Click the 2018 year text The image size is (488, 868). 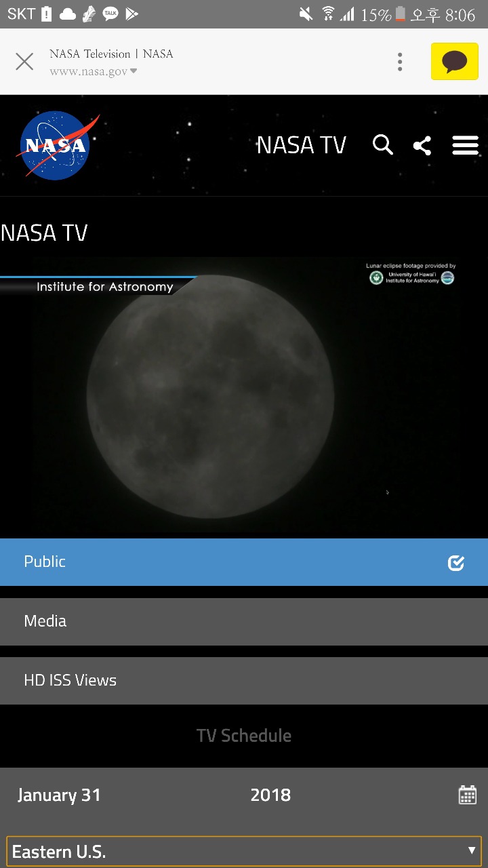pos(270,795)
